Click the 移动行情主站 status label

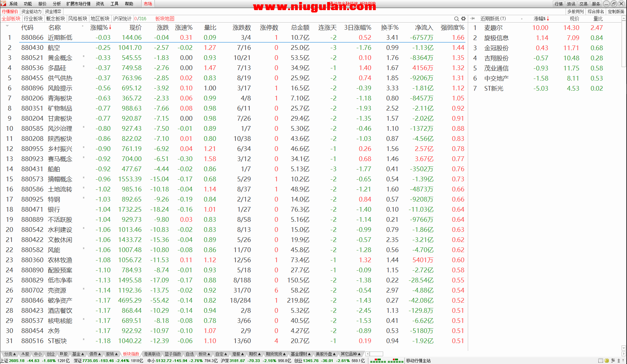tap(419, 361)
